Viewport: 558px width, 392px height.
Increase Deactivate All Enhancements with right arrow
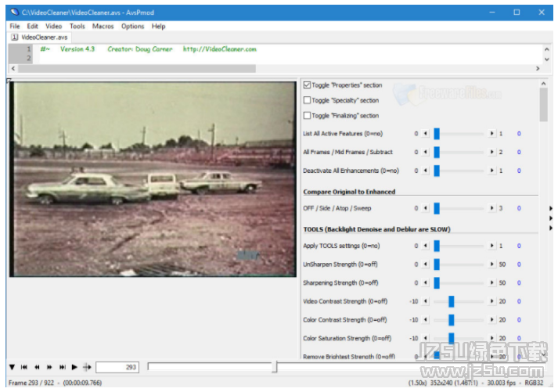pos(491,171)
